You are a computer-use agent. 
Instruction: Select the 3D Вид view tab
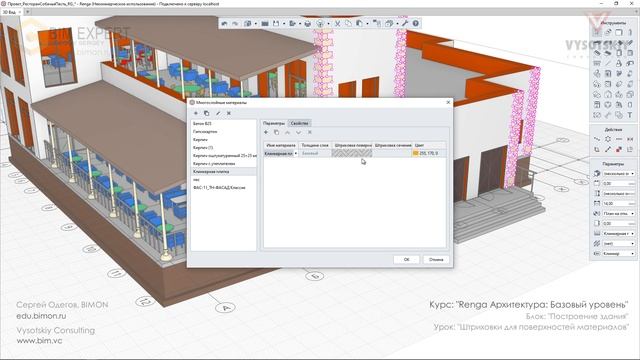(9, 12)
